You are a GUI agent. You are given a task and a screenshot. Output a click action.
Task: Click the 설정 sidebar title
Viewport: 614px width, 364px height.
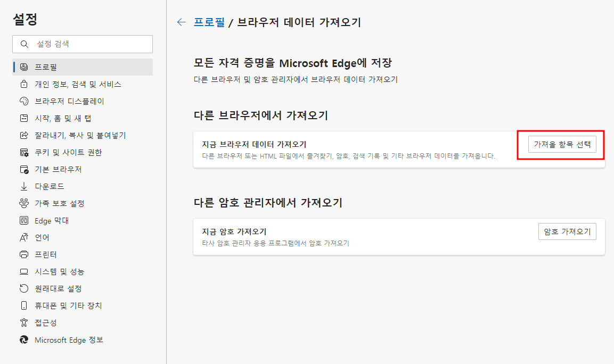click(x=25, y=19)
